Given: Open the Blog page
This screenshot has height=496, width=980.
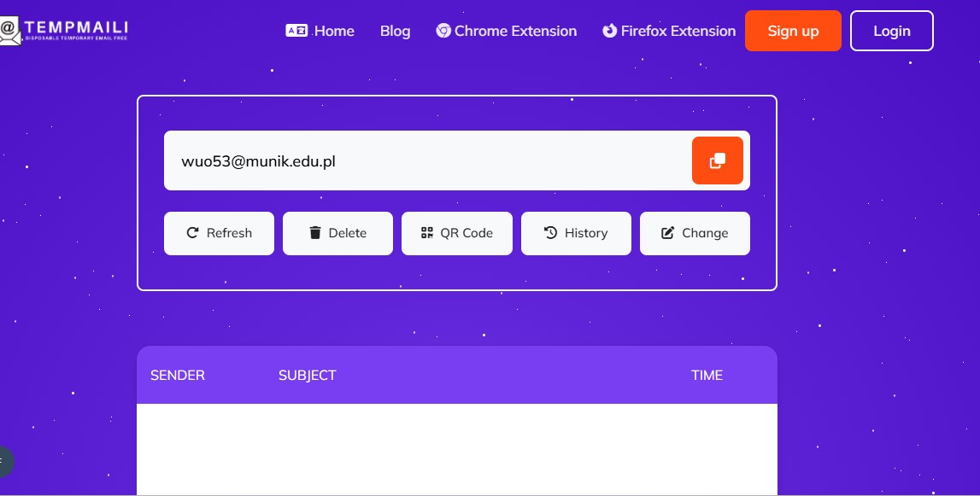Looking at the screenshot, I should pos(395,31).
